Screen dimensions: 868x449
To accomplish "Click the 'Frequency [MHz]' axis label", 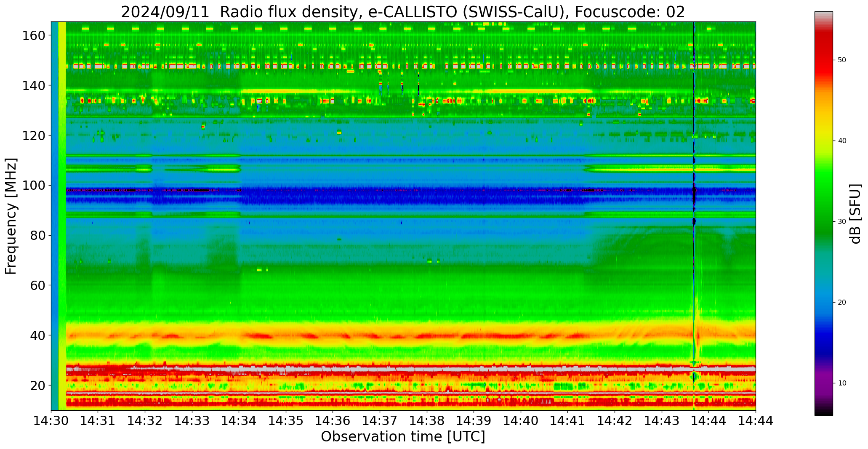I will 11,216.
